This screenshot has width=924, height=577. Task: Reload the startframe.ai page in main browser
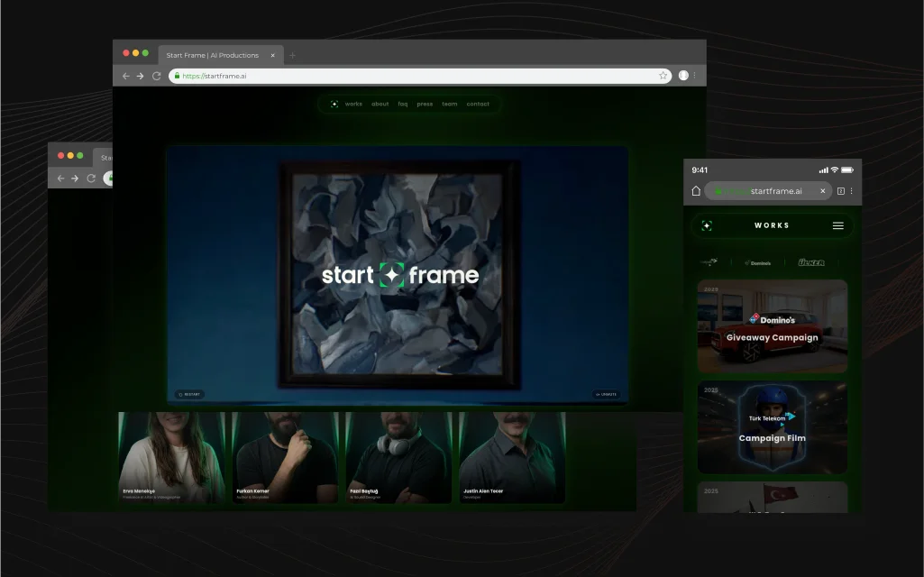click(x=156, y=76)
